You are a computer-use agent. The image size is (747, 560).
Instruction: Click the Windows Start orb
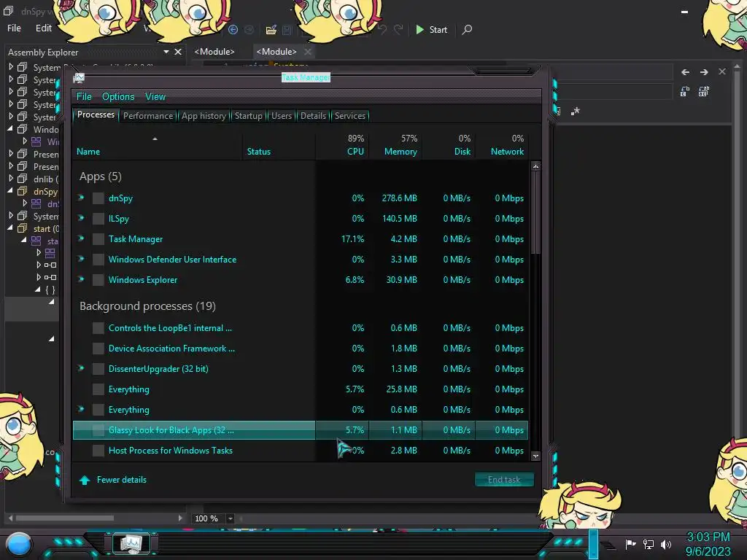pos(19,544)
